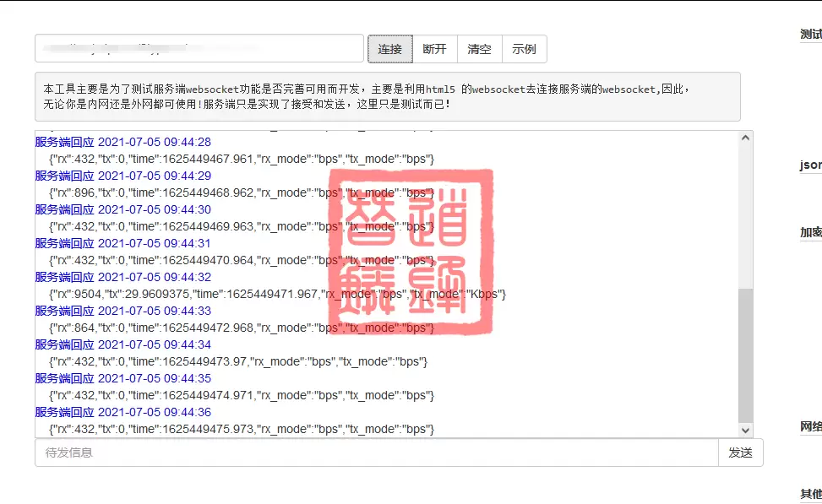822x504 pixels.
Task: Click the 示例 example button
Action: [525, 49]
